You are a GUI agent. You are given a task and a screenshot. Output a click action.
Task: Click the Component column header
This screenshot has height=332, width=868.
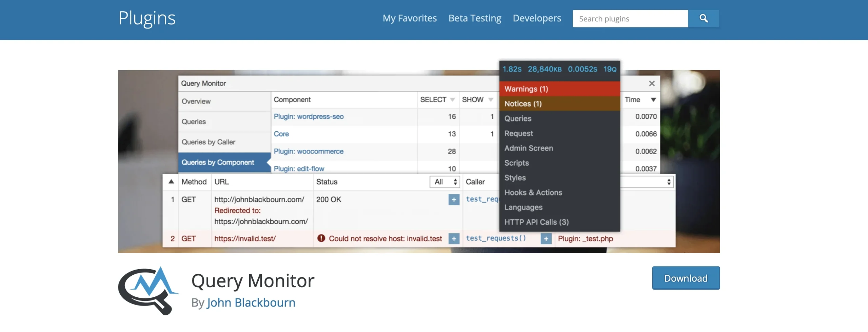pyautogui.click(x=292, y=100)
